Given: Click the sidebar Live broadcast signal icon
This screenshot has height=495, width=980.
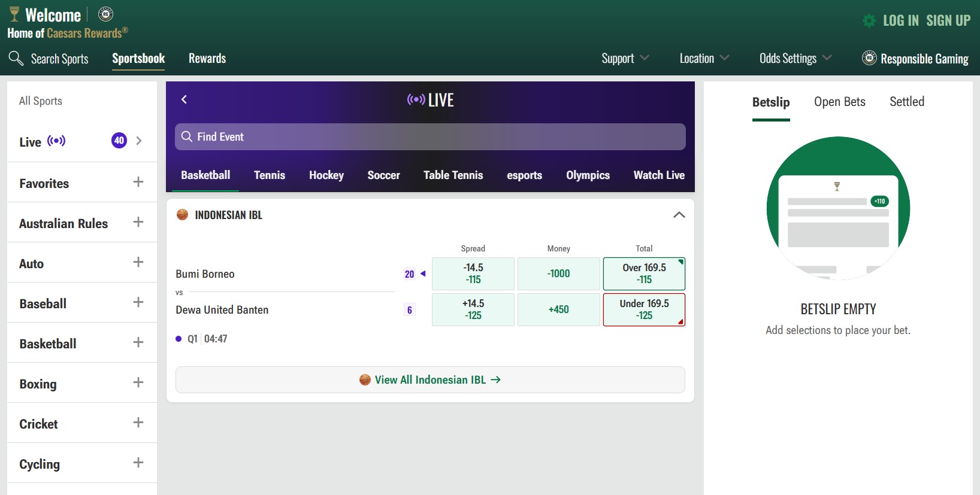Looking at the screenshot, I should point(56,141).
